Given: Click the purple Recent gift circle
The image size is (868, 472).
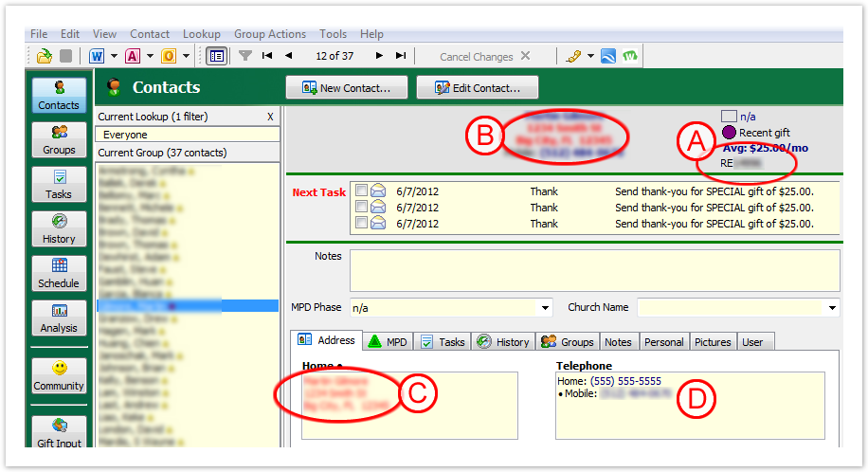Looking at the screenshot, I should pos(729,133).
